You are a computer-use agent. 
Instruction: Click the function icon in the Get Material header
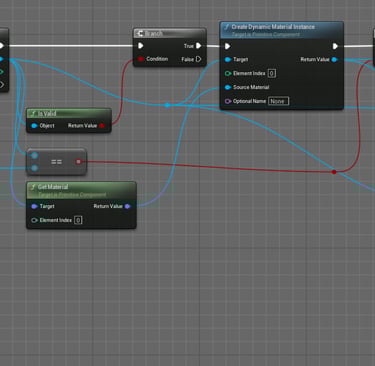tap(33, 187)
